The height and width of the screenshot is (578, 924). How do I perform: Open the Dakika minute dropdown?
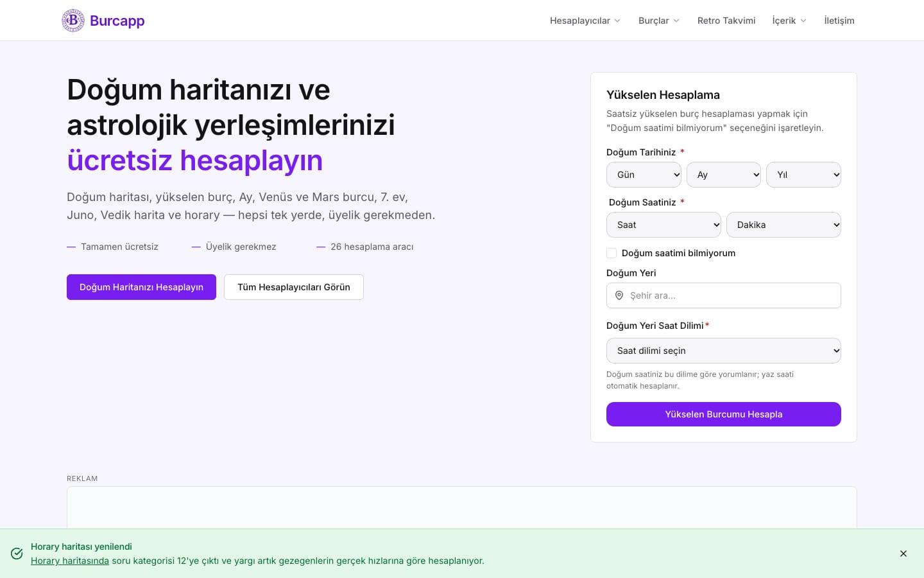point(783,225)
